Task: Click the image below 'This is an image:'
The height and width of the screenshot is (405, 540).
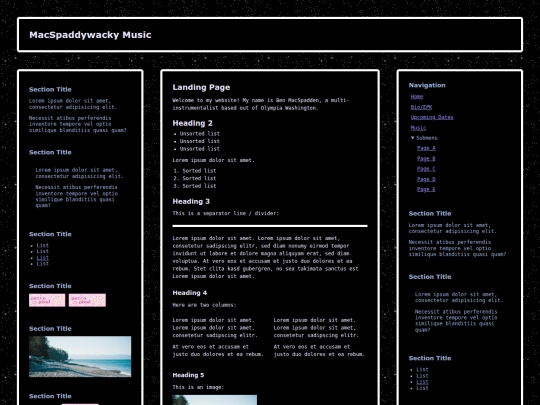Action: 215,400
